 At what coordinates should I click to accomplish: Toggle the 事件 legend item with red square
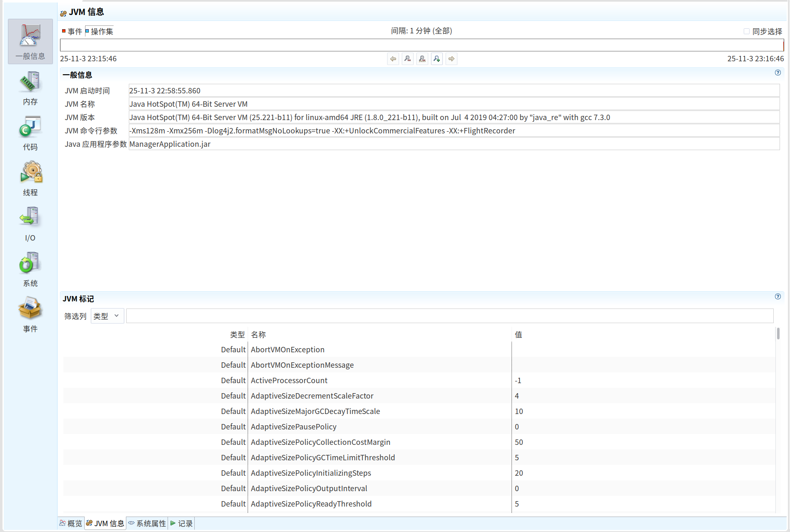pos(72,31)
